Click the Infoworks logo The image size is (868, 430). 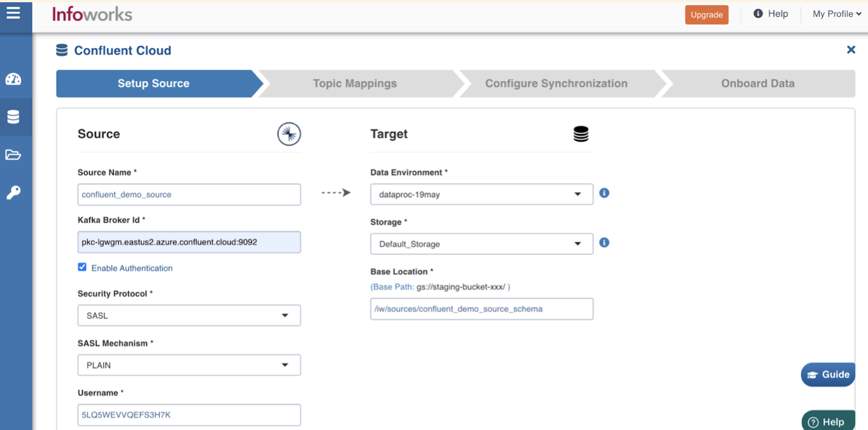(92, 14)
